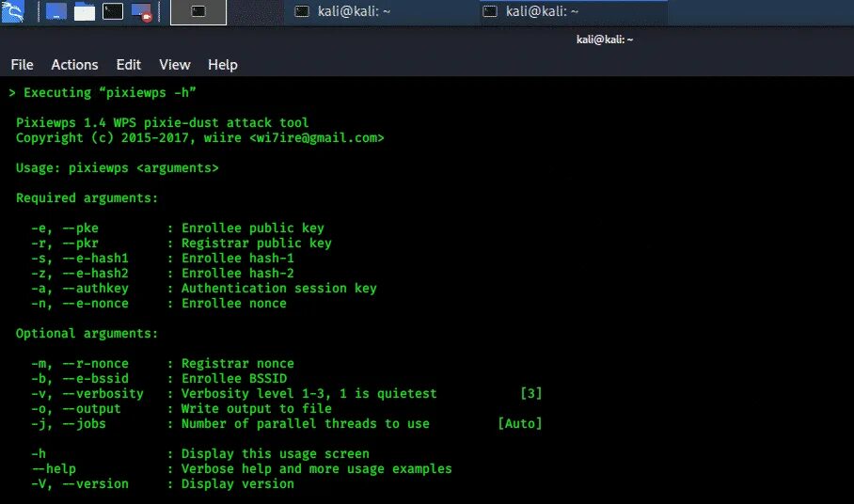Open the Help menu
The image size is (854, 504).
click(x=223, y=65)
